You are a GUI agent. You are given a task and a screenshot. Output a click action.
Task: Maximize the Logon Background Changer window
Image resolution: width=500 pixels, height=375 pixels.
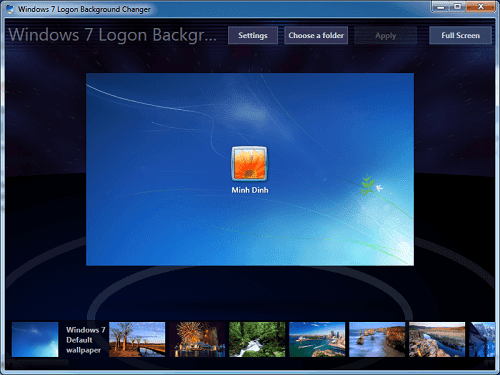click(458, 7)
